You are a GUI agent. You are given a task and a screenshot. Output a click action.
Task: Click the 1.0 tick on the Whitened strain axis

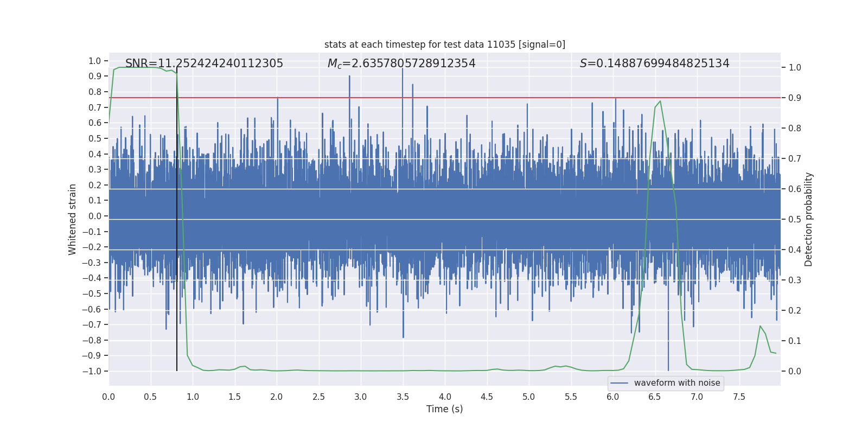point(95,61)
